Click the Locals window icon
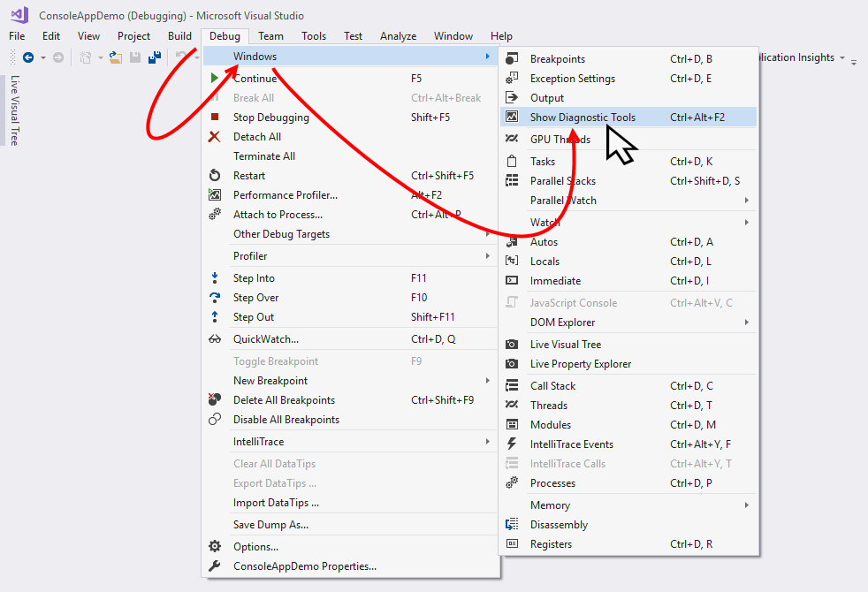The width and height of the screenshot is (868, 592). click(x=512, y=261)
